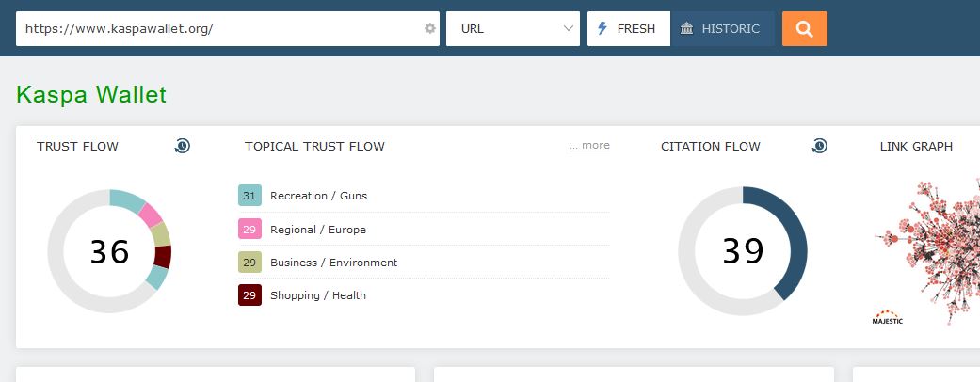Click the Historic index building icon

click(686, 28)
